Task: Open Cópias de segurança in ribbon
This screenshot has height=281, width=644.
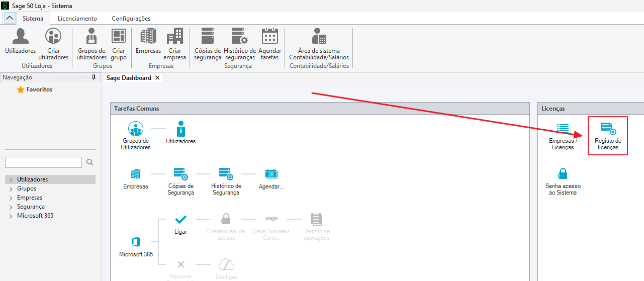Action: point(208,44)
